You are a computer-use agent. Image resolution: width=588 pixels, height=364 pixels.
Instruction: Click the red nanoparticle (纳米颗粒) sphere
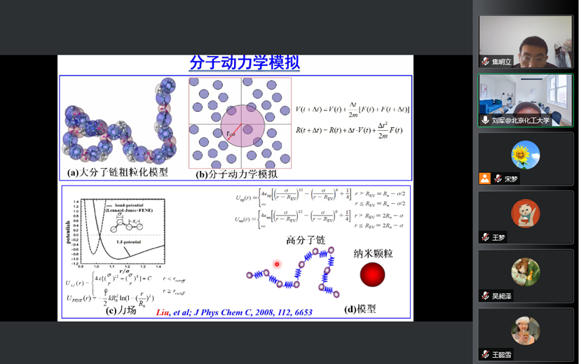tap(372, 274)
